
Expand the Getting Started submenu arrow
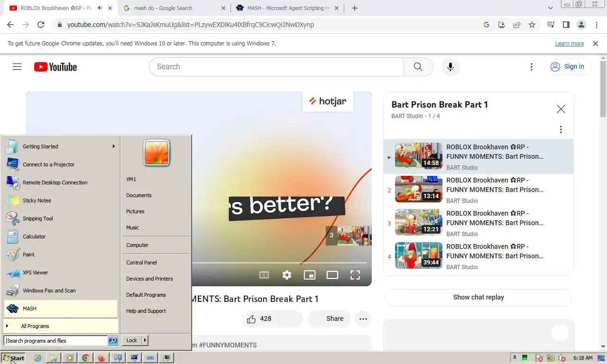click(x=114, y=146)
